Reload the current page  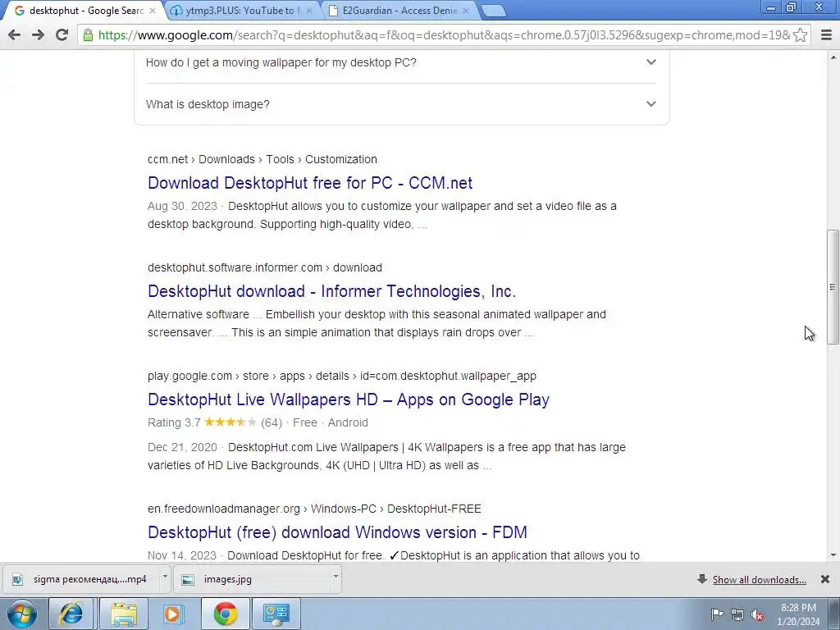[62, 35]
